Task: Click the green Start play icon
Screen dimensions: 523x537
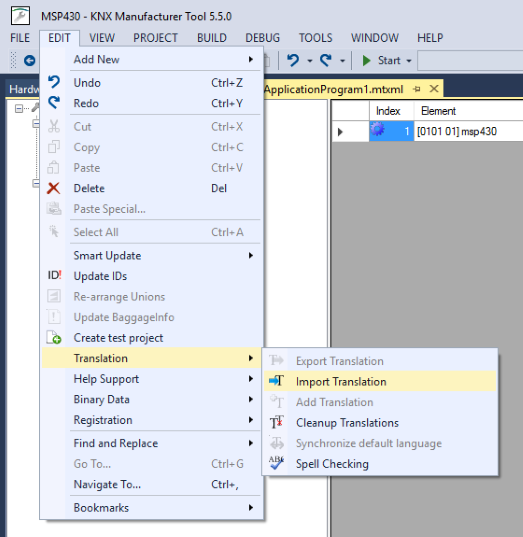Action: [x=366, y=61]
